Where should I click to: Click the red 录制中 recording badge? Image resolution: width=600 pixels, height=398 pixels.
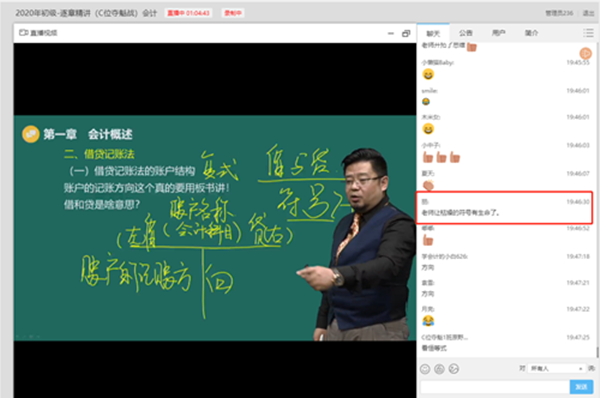pyautogui.click(x=233, y=13)
